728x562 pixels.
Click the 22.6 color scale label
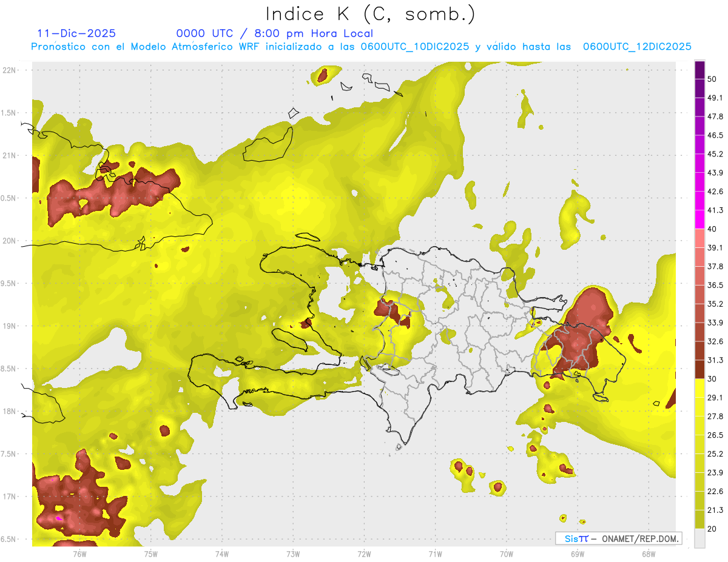(x=715, y=492)
